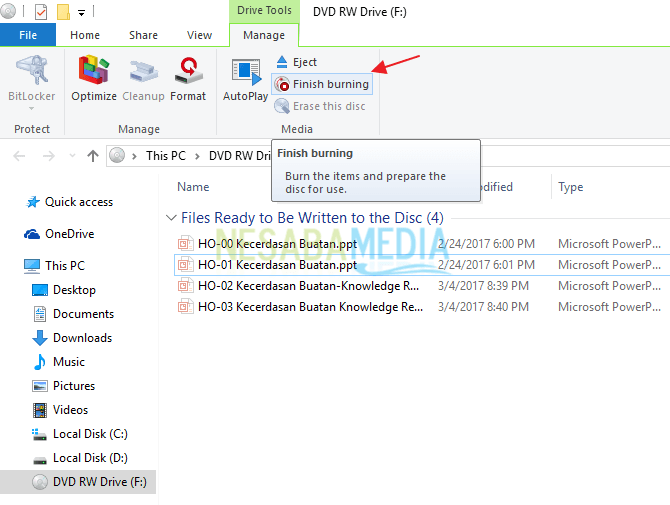
Task: Click the Properties quick access icon
Action: (41, 12)
